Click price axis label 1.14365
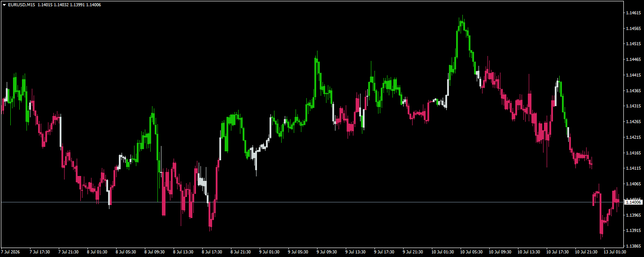Screen dimensions: 644x257 coord(633,91)
